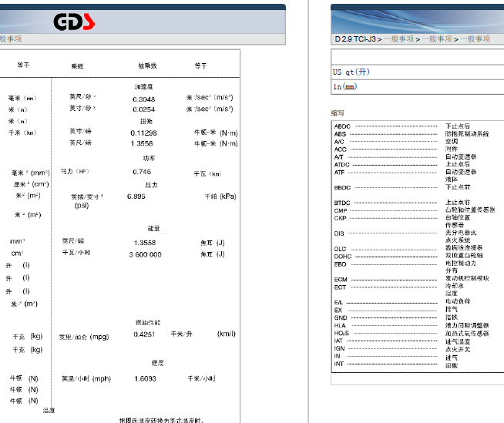Click the value 0.0254
Screen dimensions: 504x423
point(144,109)
